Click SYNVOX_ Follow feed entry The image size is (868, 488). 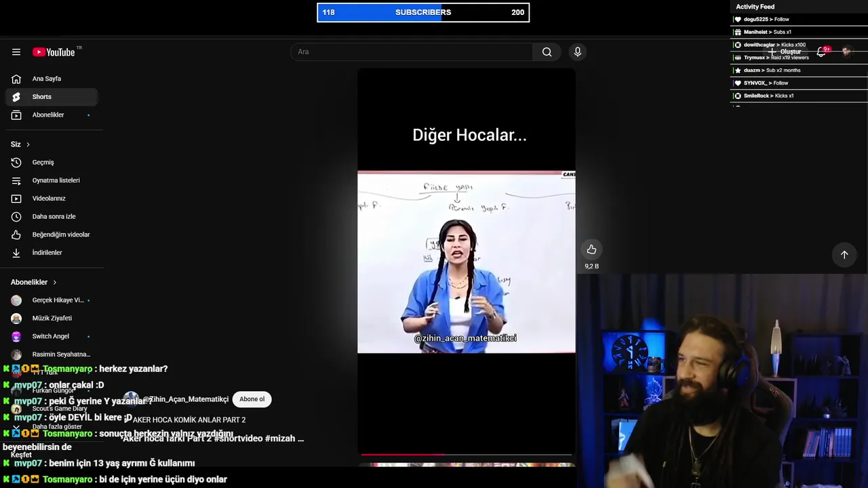(799, 83)
